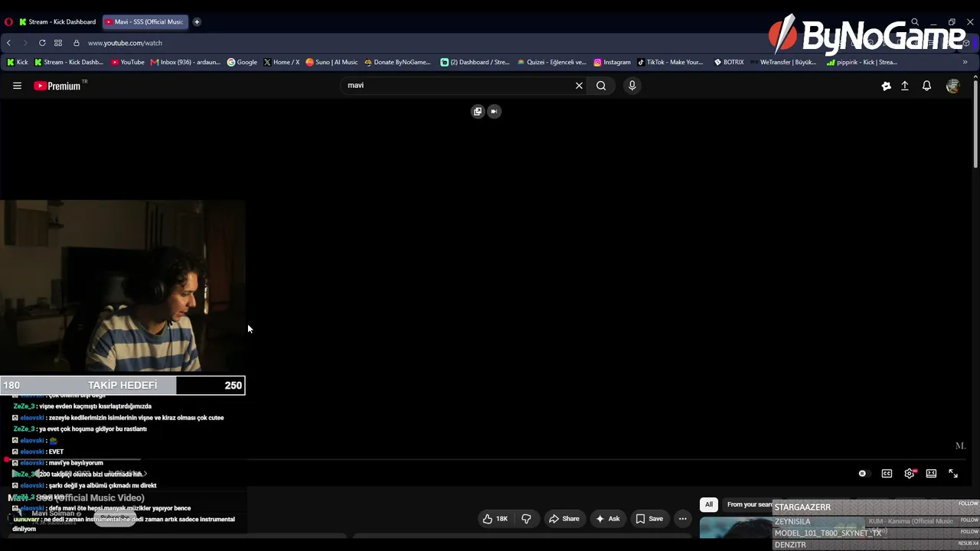Open pippirik - Kick bookmark

(862, 63)
